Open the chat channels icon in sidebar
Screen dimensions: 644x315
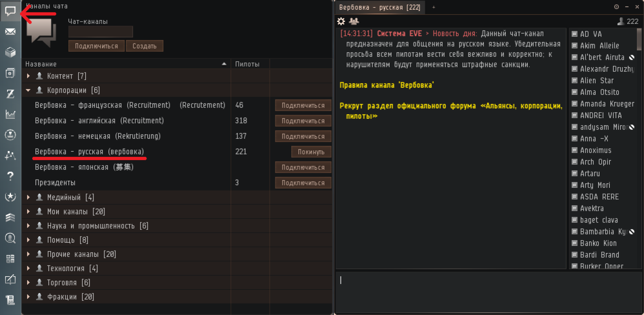10,11
